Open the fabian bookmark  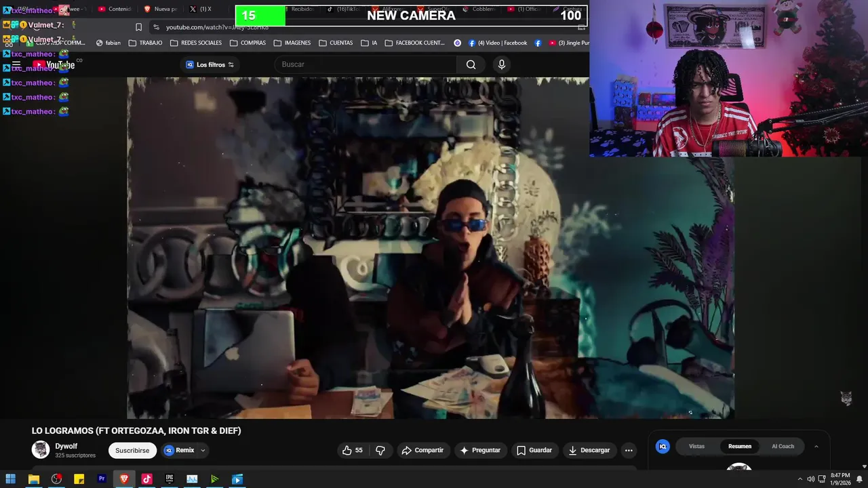[x=108, y=43]
